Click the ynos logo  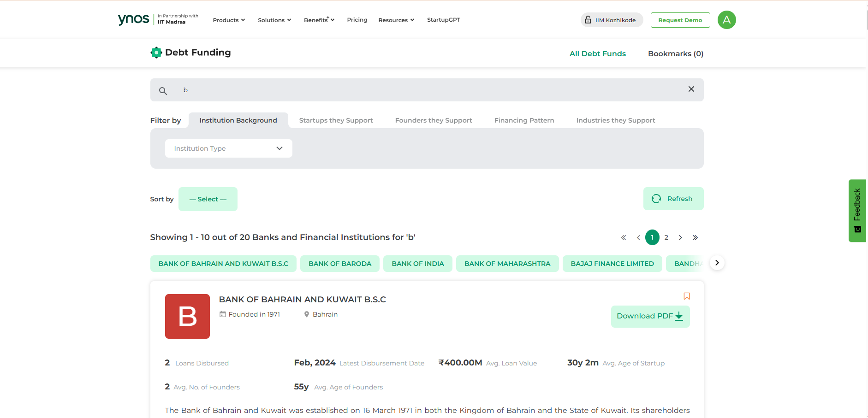coord(134,19)
